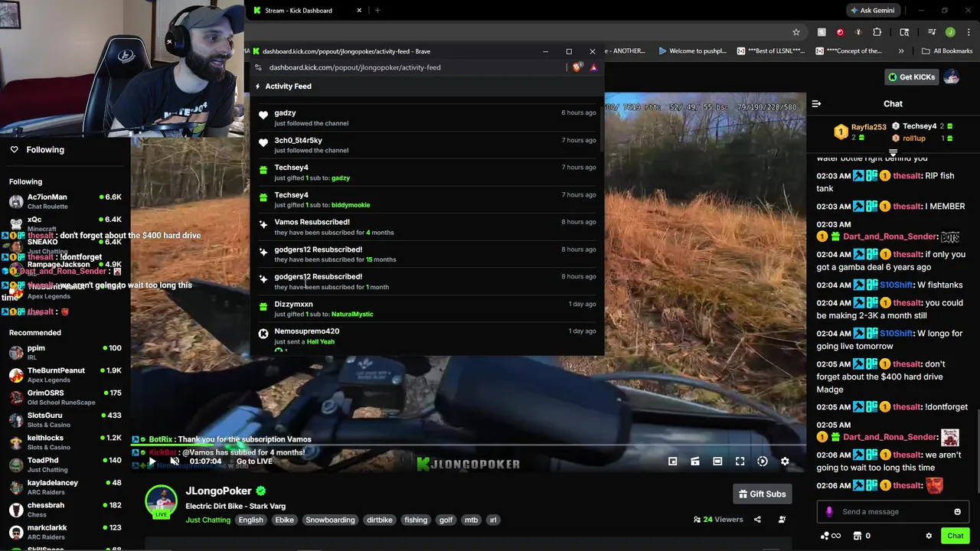The width and height of the screenshot is (980, 551).
Task: Open a new browser tab
Action: 377,11
